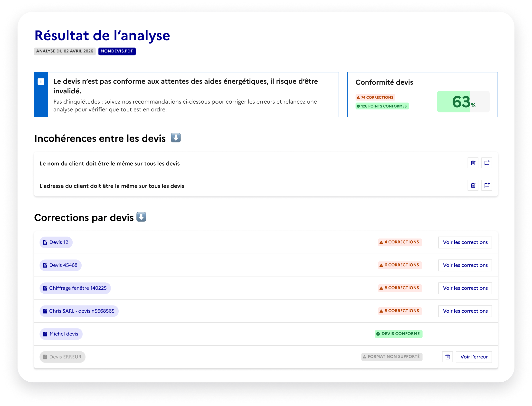This screenshot has height=406, width=532.
Task: Click the check icon in Devis conforme badge
Action: 378,334
